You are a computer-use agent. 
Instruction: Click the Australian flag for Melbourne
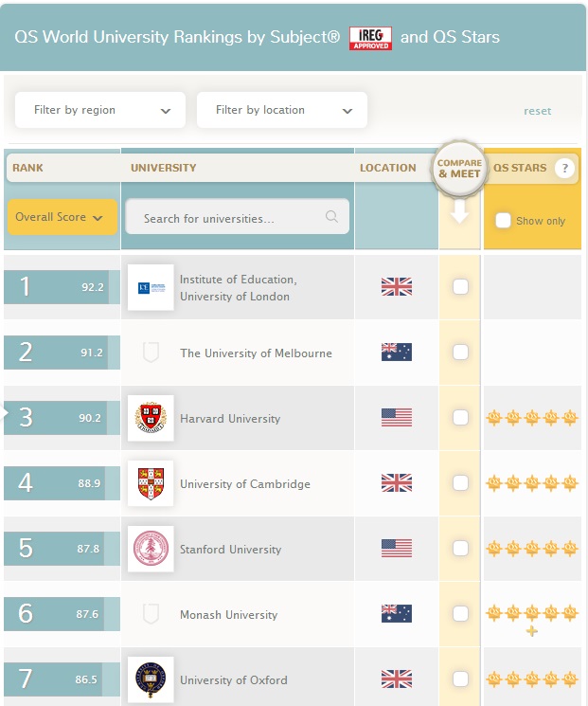pos(396,353)
